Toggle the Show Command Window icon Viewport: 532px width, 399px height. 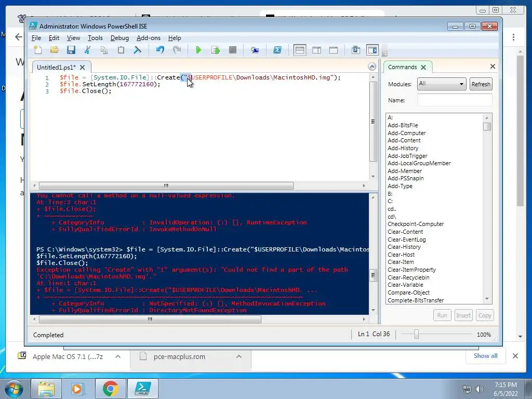[355, 50]
